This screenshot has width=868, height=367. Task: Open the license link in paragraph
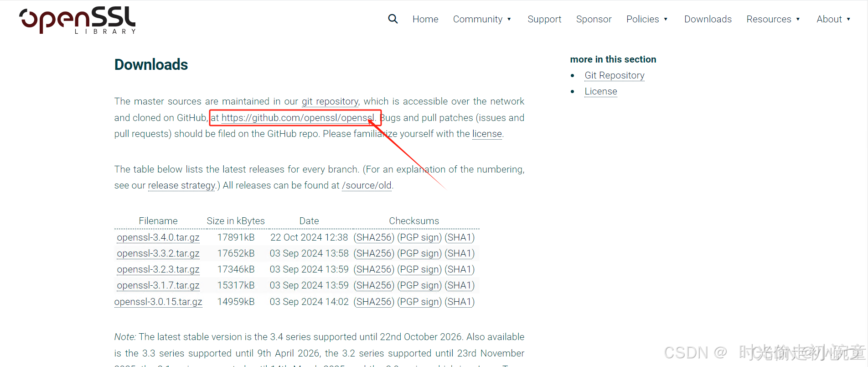487,134
